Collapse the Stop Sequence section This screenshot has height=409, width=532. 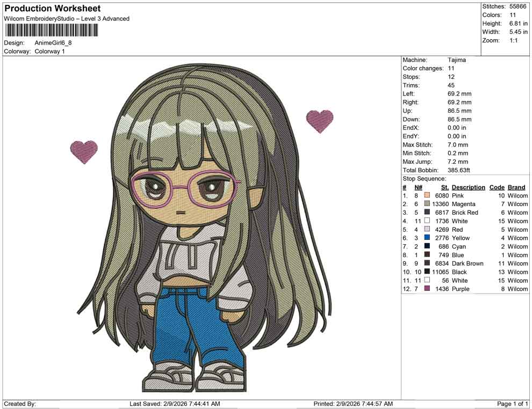pyautogui.click(x=424, y=178)
